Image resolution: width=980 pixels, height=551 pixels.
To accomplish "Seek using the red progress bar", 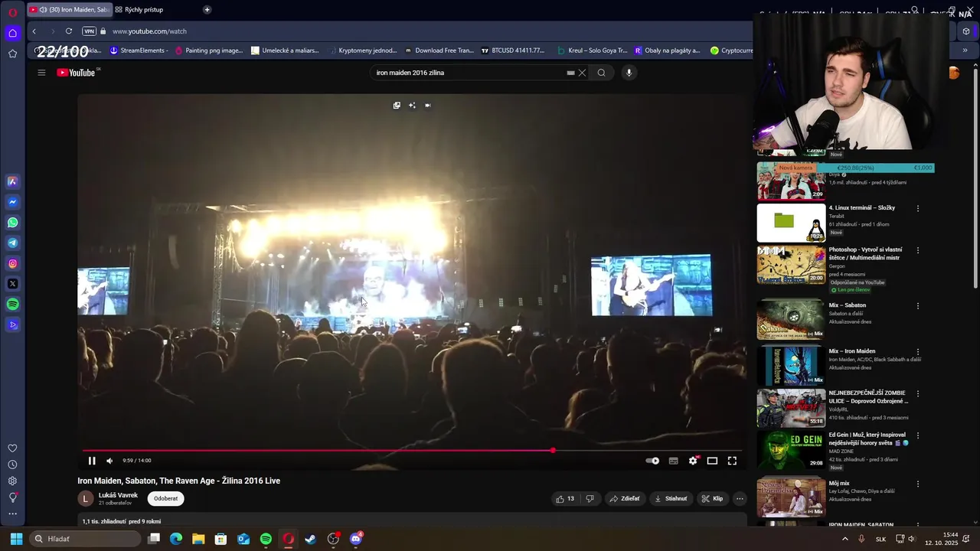I will pos(412,450).
